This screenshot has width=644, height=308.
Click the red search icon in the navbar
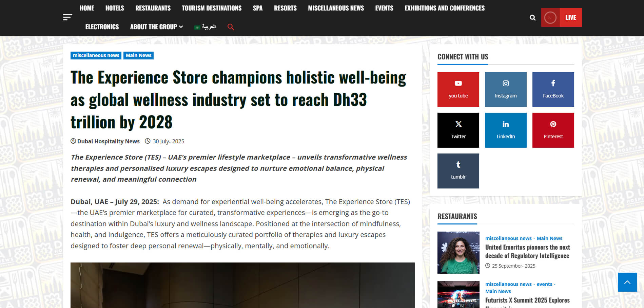pyautogui.click(x=231, y=27)
